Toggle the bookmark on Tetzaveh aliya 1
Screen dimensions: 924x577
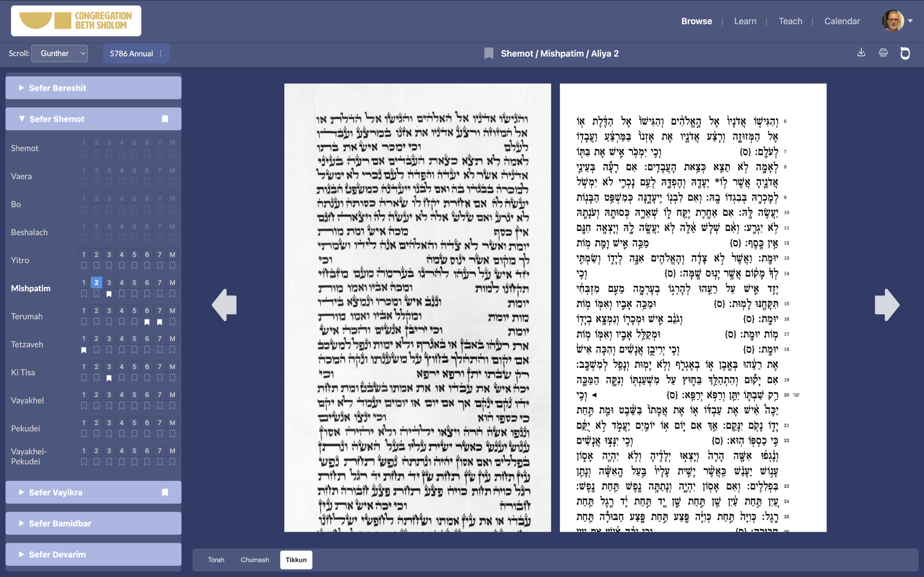click(84, 350)
